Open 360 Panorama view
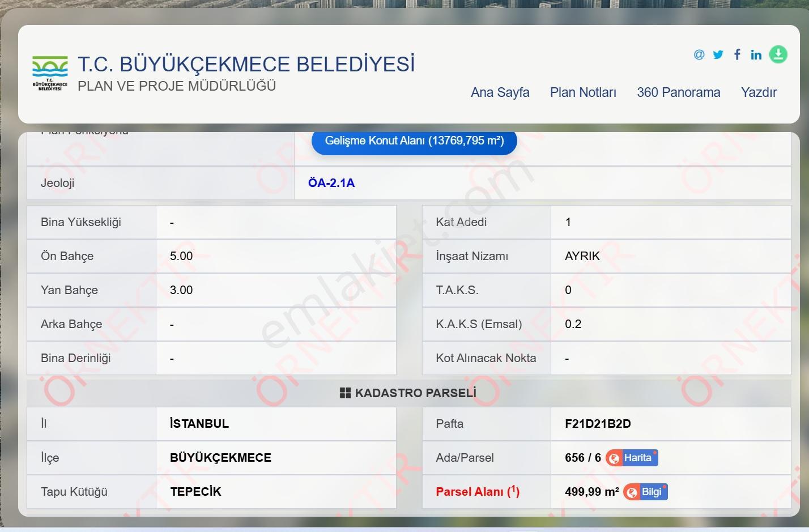This screenshot has width=809, height=532. (x=679, y=92)
